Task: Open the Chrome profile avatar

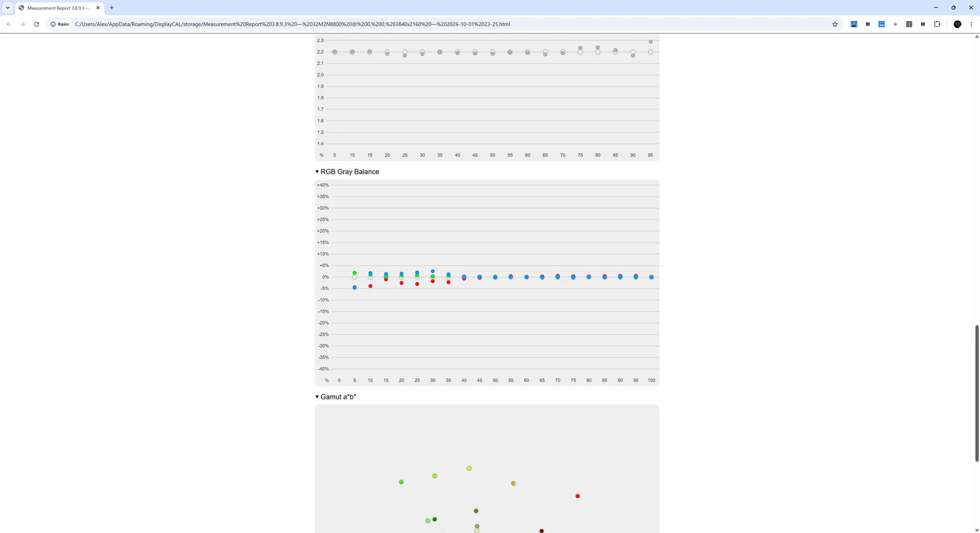Action: pos(957,24)
